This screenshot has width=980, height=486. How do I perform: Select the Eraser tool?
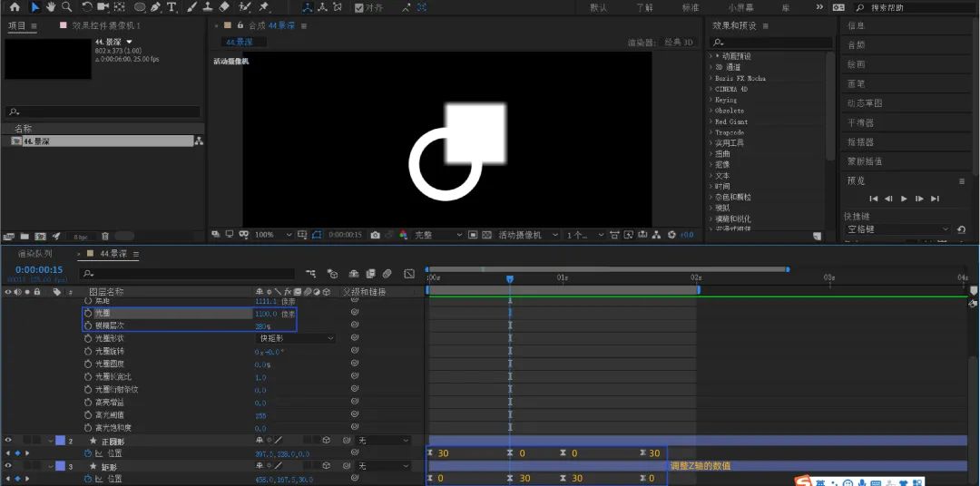pyautogui.click(x=225, y=7)
